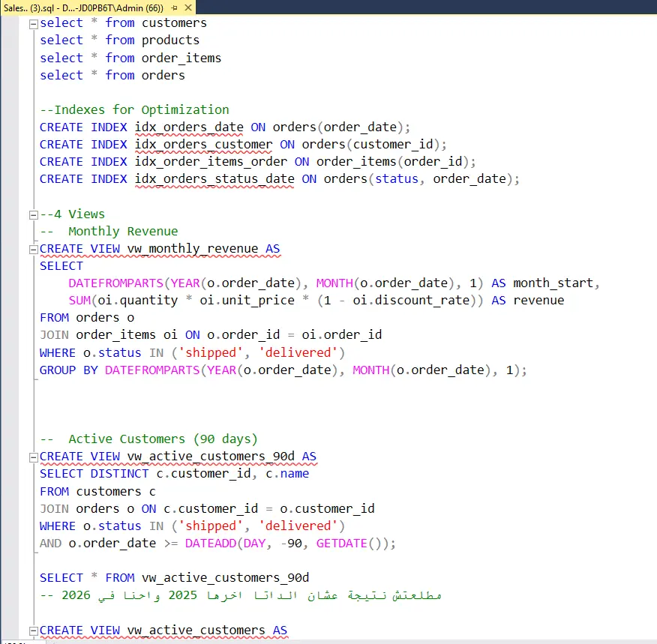Image resolution: width=657 pixels, height=644 pixels.
Task: Click 'oi.discount_rate' in the SUM expression
Action: tap(411, 300)
